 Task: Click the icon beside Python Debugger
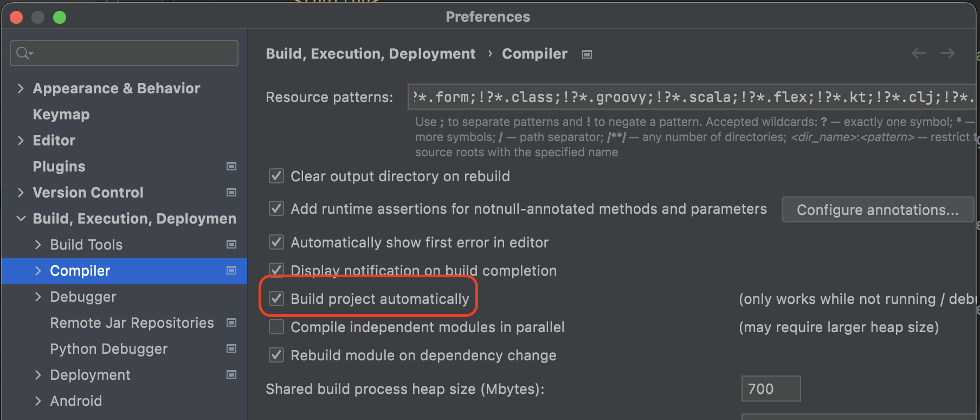pyautogui.click(x=231, y=348)
